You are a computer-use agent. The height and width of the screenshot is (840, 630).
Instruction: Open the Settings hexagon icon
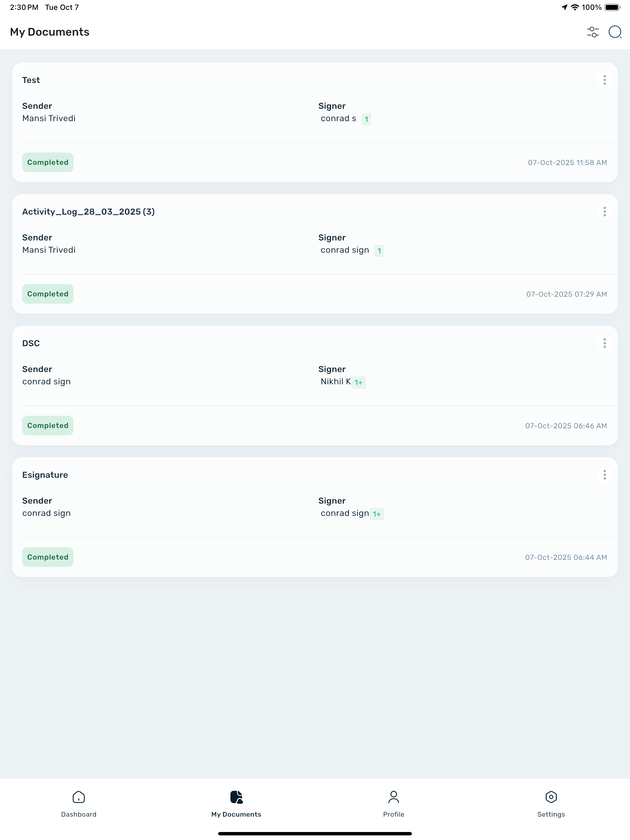pyautogui.click(x=551, y=797)
